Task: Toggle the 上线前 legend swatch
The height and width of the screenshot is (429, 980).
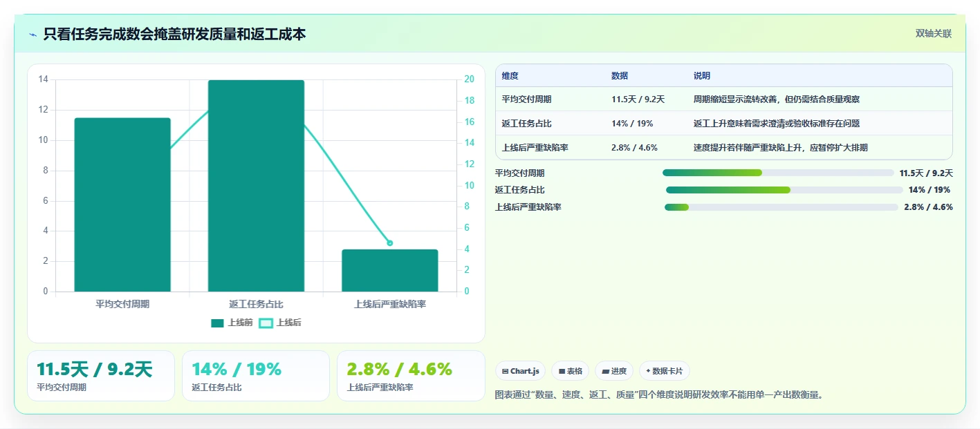Action: point(217,323)
